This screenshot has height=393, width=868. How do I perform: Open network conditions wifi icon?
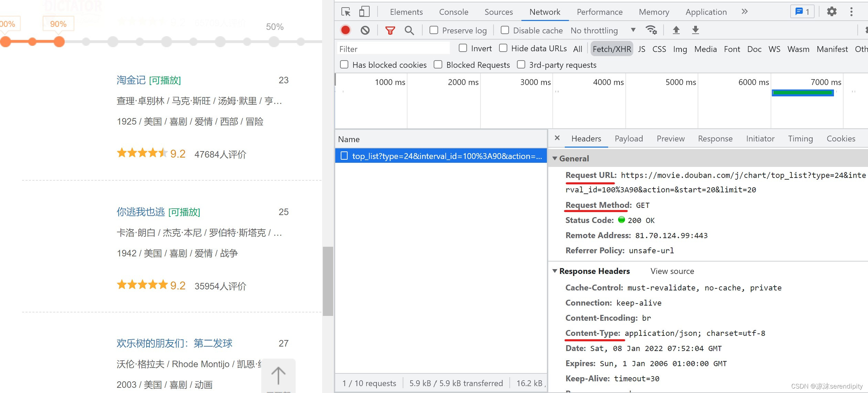tap(651, 30)
